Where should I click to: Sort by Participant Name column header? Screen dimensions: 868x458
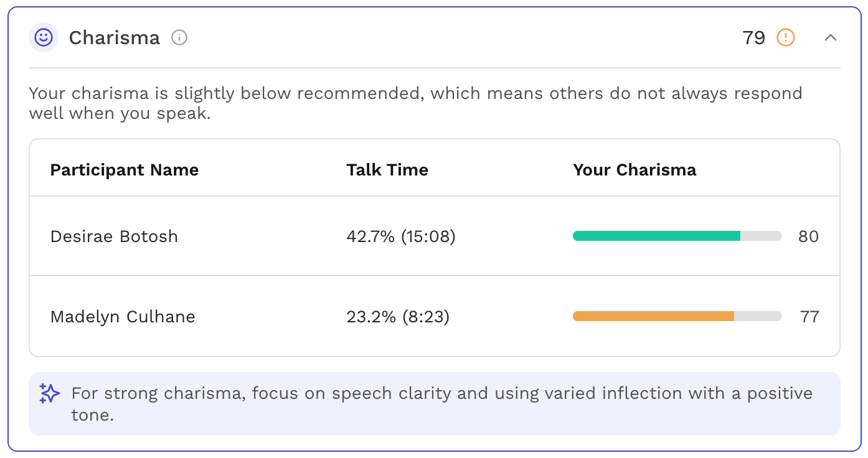coord(125,170)
